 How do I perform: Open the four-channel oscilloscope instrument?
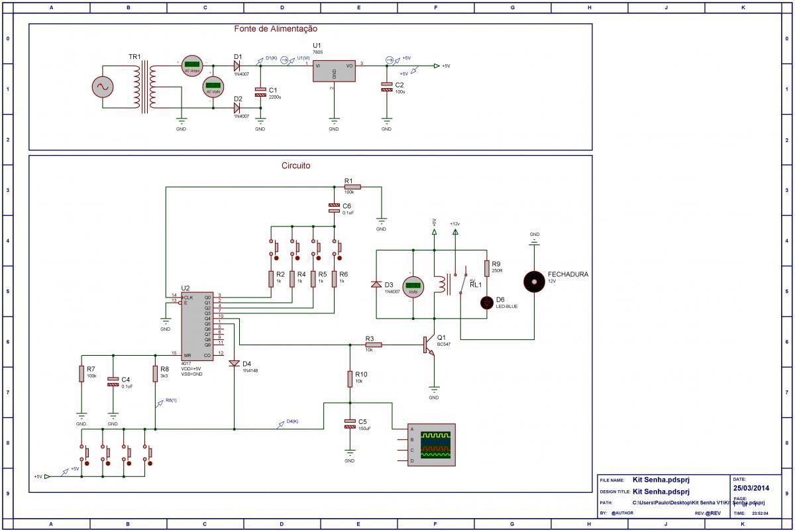[432, 445]
